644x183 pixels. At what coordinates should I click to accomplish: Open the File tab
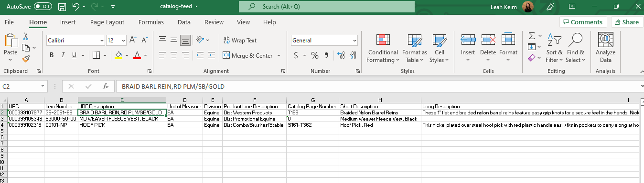click(9, 22)
